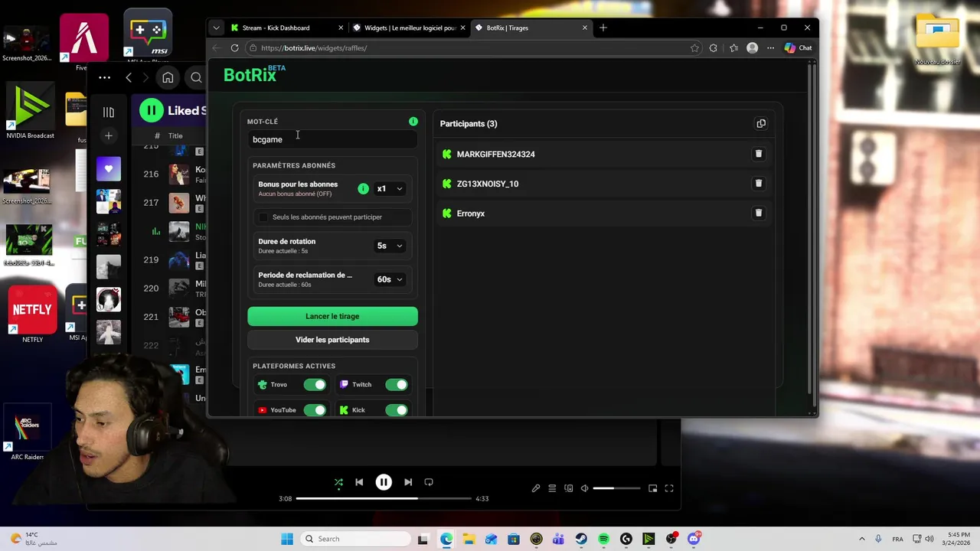Add botrix page to browser favorites
This screenshot has height=551, width=980.
tap(694, 47)
